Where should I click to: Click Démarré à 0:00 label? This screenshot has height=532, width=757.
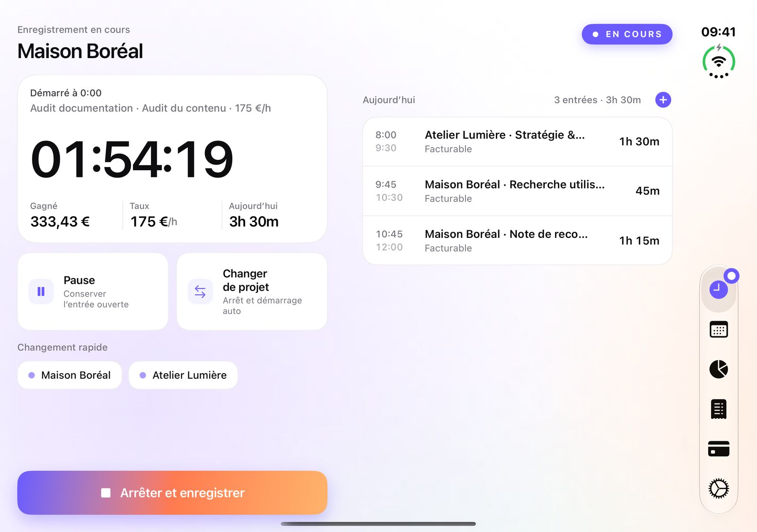coord(66,93)
